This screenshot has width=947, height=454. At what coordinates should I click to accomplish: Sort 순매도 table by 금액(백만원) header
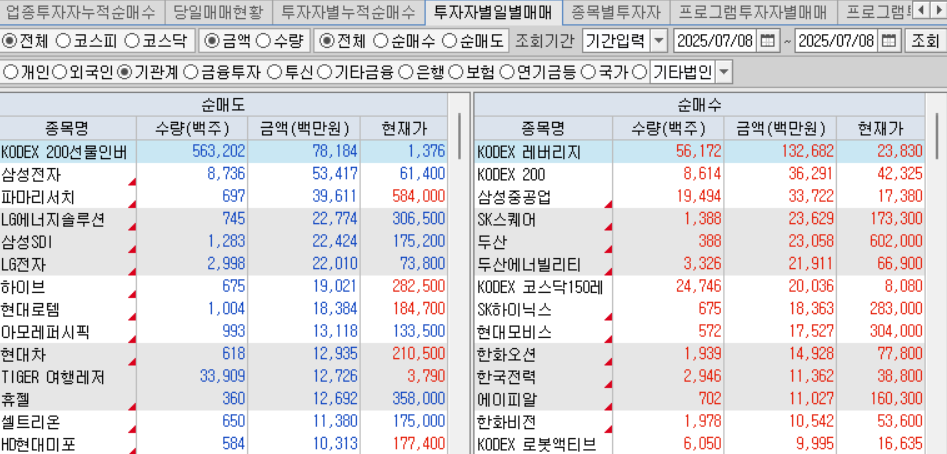(x=304, y=128)
